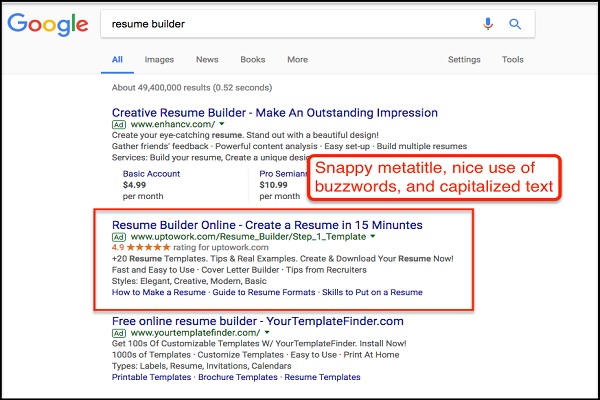600x400 pixels.
Task: Open 'Creative Resume Builder - Make An Outstanding Impression'
Action: [275, 113]
